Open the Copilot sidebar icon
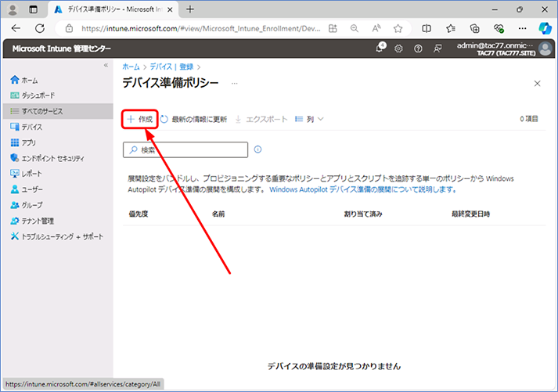Screen dimensions: 558x392 click(x=545, y=28)
